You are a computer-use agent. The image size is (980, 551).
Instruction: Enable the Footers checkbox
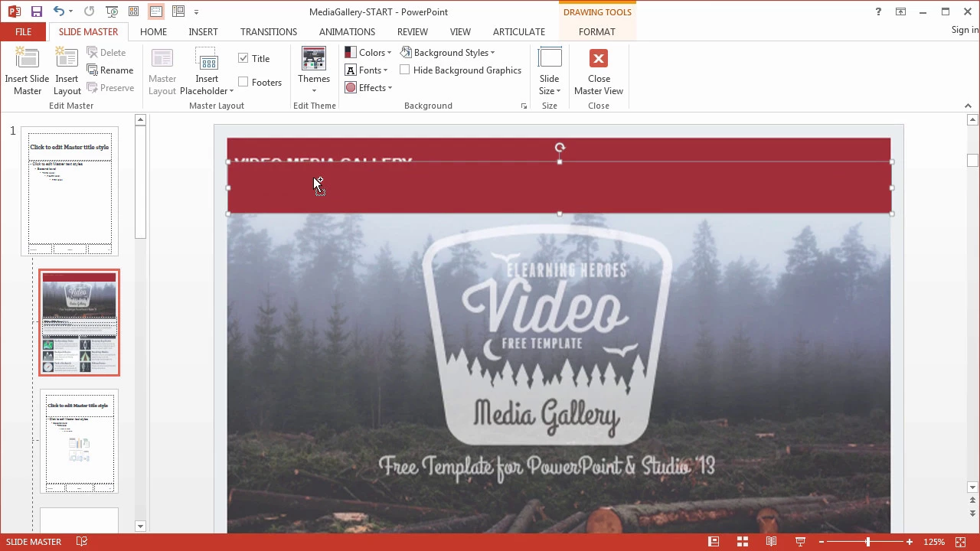tap(243, 82)
